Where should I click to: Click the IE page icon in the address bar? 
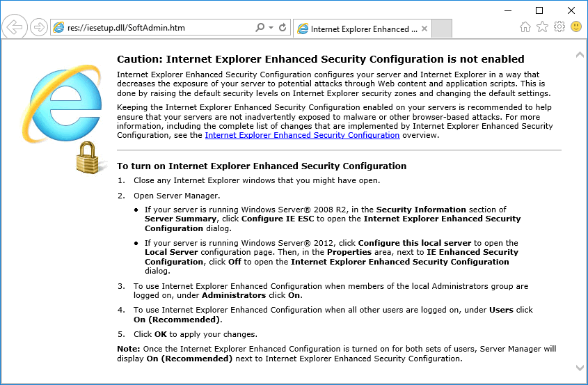pos(58,27)
